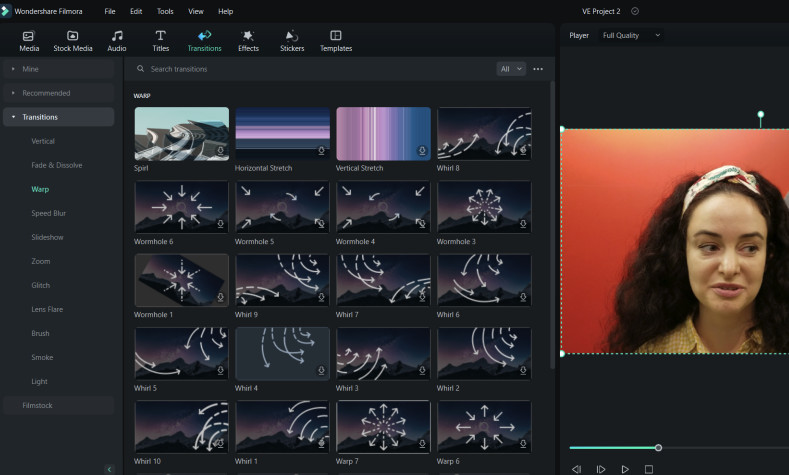Viewport: 789px width, 475px height.
Task: Download the Whirl 4 transition
Action: (x=321, y=370)
